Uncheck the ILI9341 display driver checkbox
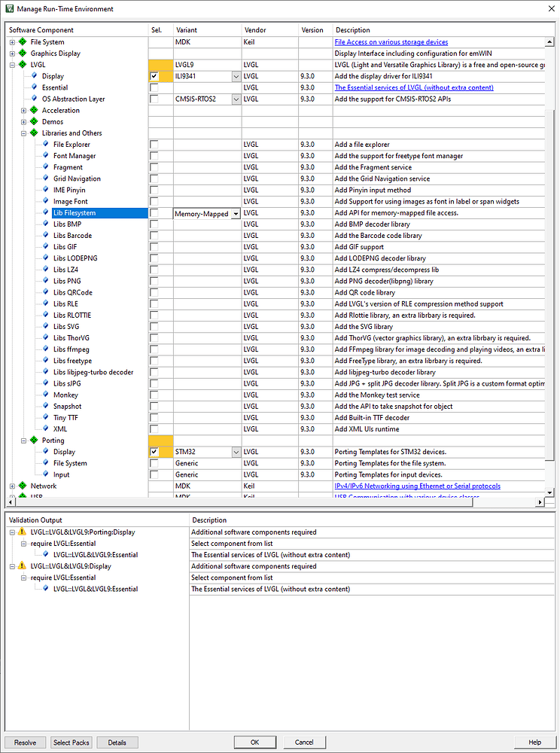 click(x=154, y=76)
